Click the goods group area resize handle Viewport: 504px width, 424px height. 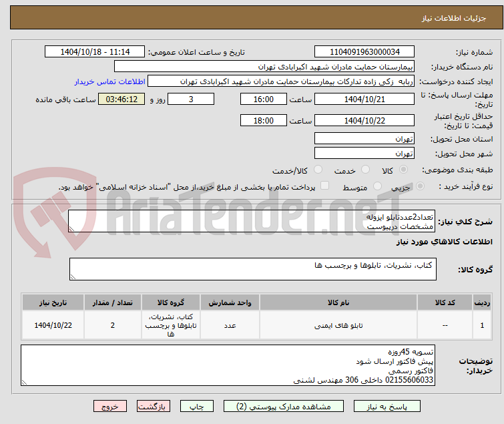[73, 277]
